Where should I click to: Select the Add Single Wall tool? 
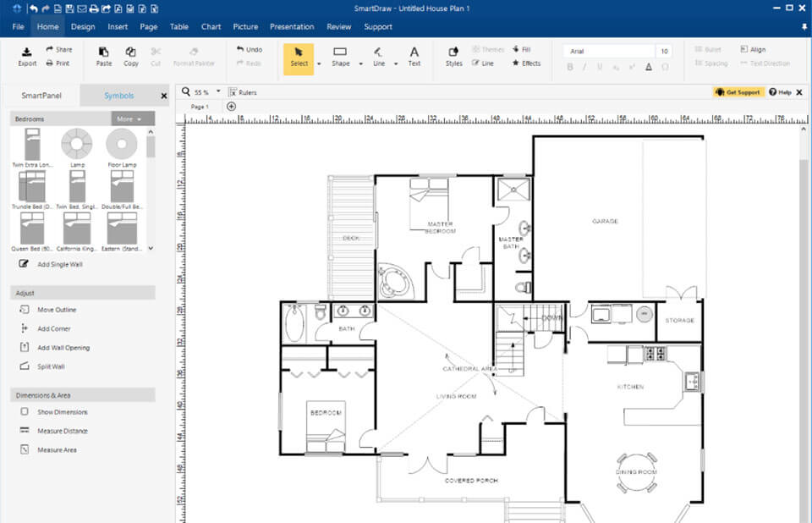(53, 264)
